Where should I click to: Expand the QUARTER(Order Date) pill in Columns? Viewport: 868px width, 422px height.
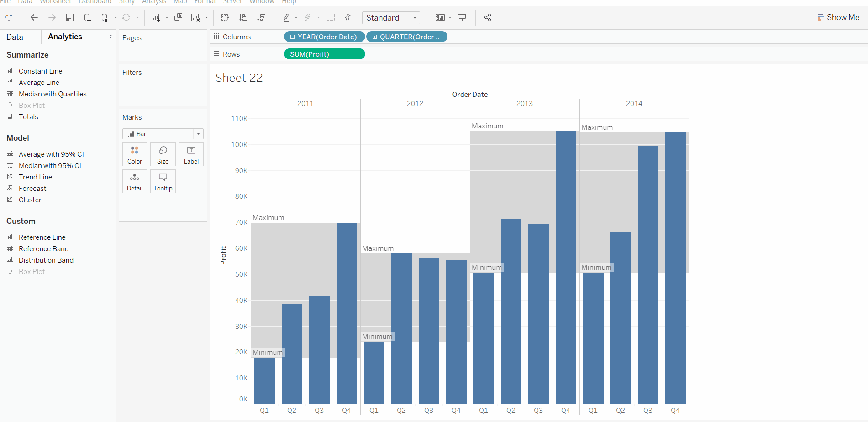[375, 37]
